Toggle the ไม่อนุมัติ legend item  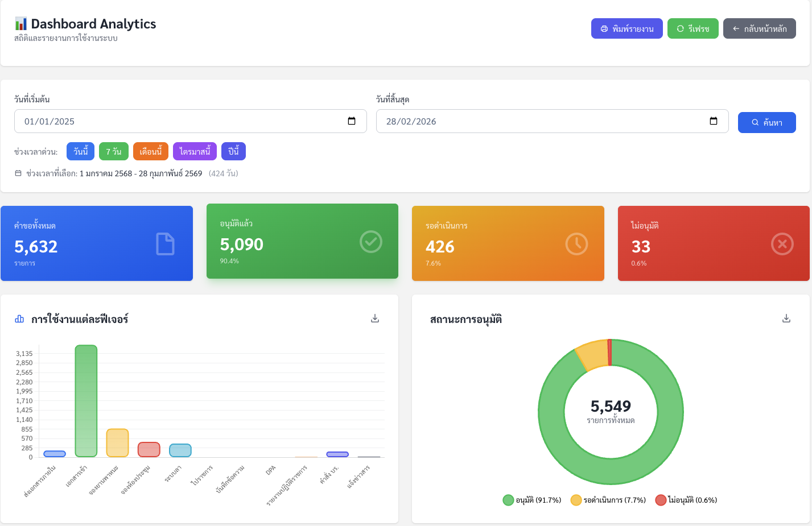(x=687, y=500)
